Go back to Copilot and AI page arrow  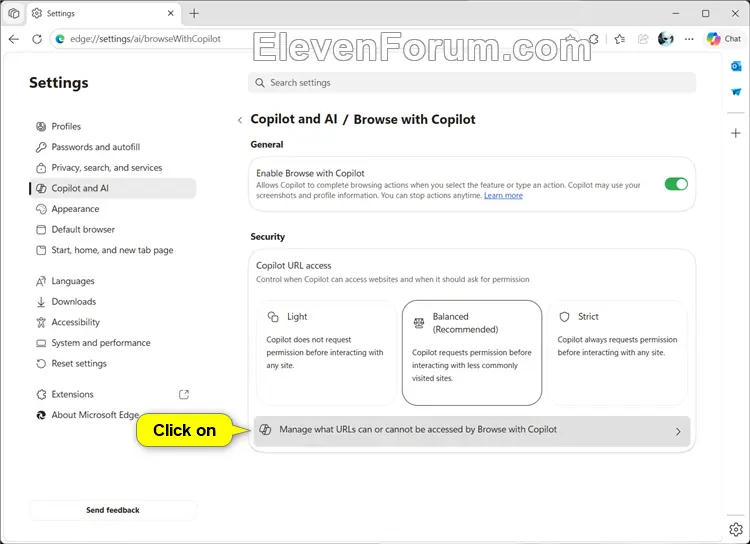pyautogui.click(x=240, y=120)
